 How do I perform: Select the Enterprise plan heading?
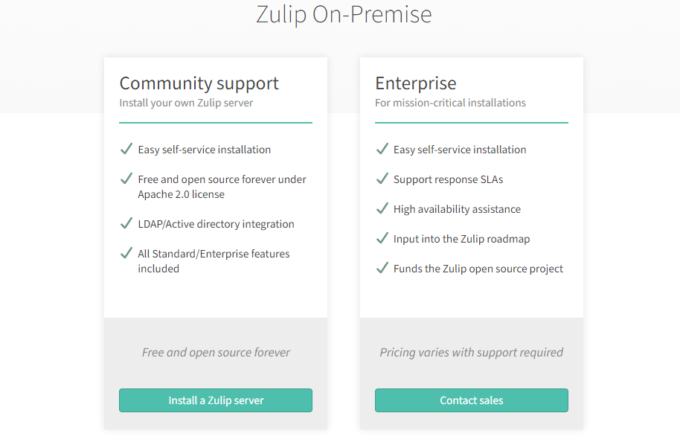[x=416, y=83]
